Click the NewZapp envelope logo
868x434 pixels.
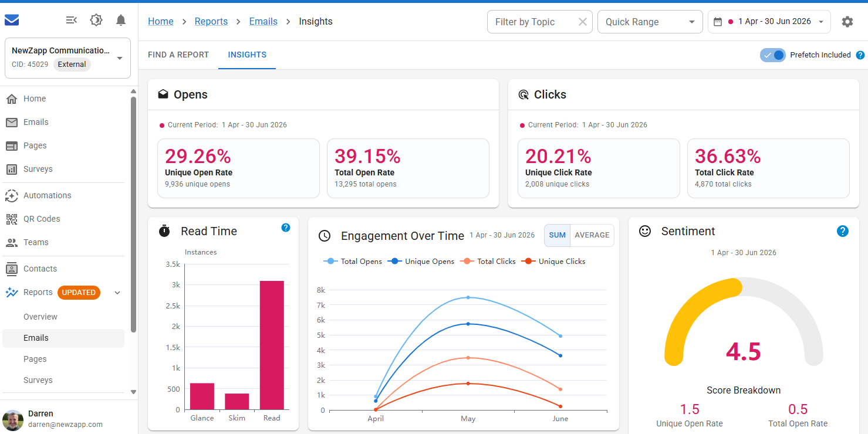12,21
